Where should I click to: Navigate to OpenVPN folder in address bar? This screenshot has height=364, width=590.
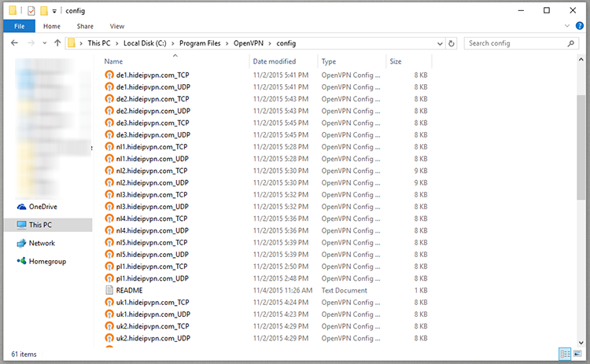click(x=249, y=43)
